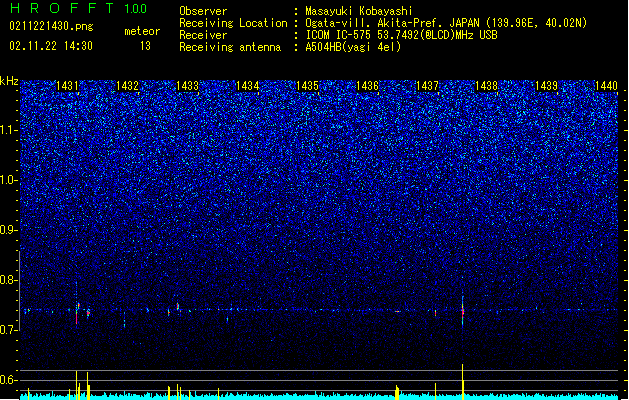The width and height of the screenshot is (629, 400).
Task: Select the ICOM IC-575 receiver text
Action: (402, 35)
